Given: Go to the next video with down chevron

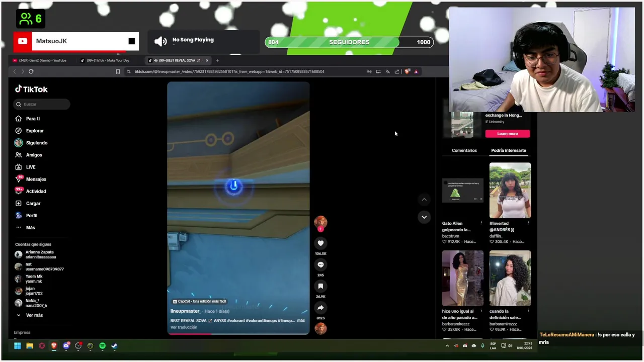Looking at the screenshot, I should 424,217.
